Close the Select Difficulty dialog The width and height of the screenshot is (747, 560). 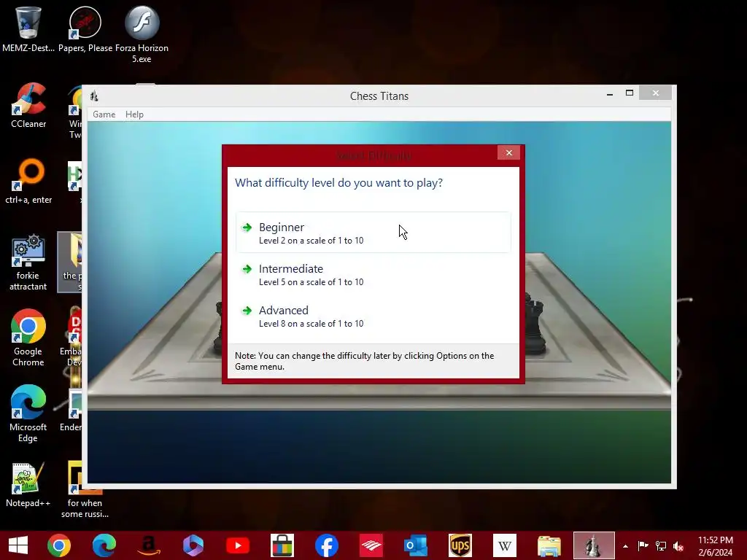pos(508,152)
